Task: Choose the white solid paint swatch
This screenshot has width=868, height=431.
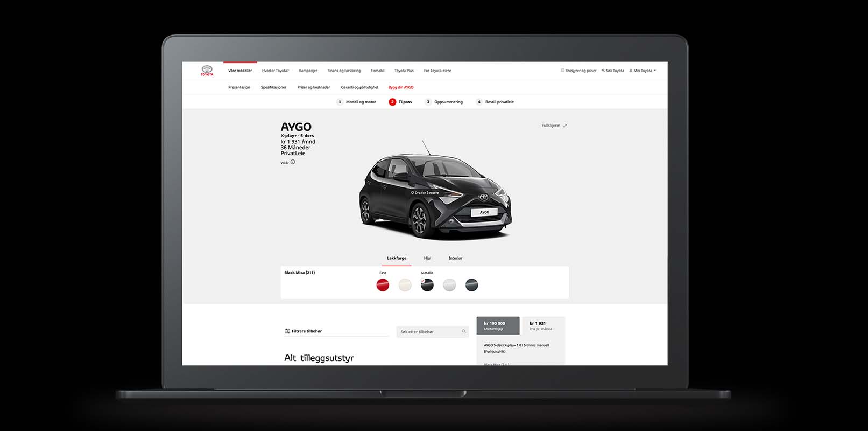Action: point(405,285)
